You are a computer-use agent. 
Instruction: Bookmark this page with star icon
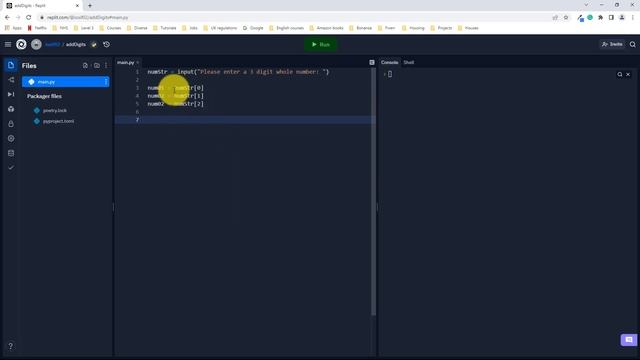(566, 18)
